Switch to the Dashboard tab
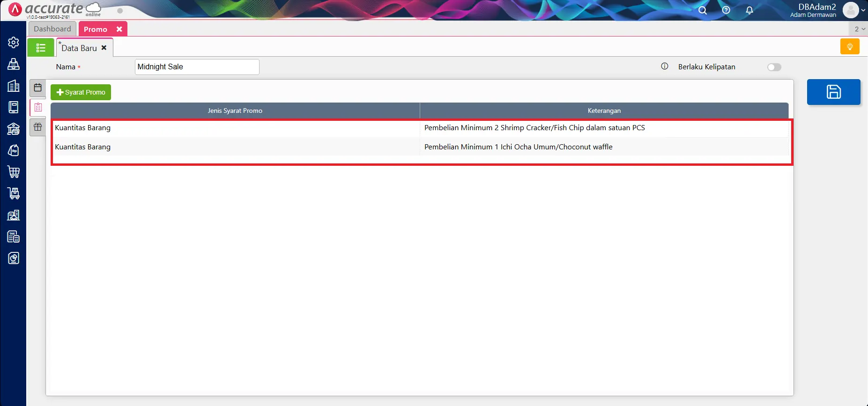This screenshot has height=406, width=868. coord(52,29)
